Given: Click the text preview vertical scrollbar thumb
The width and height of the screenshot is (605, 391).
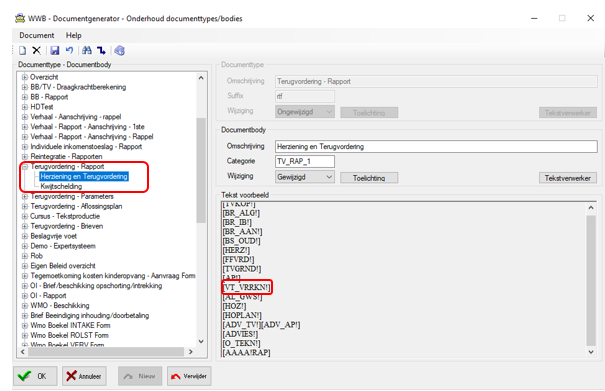Looking at the screenshot, I should click(x=591, y=281).
